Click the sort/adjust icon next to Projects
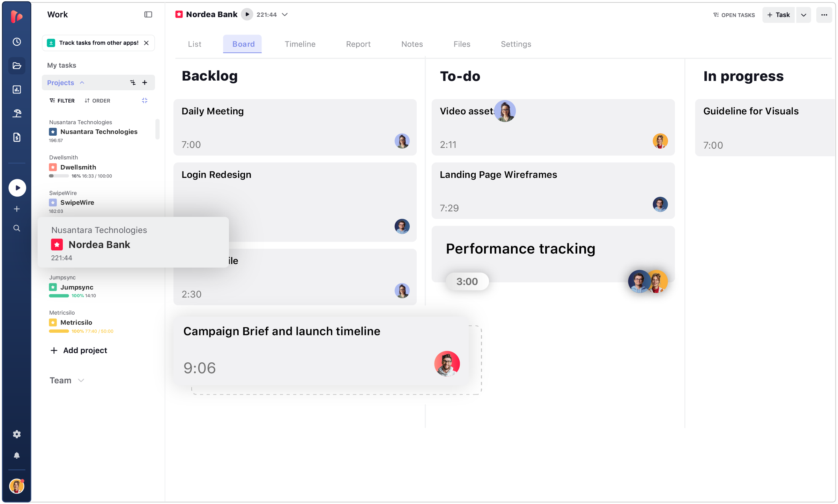This screenshot has width=838, height=504. [133, 83]
